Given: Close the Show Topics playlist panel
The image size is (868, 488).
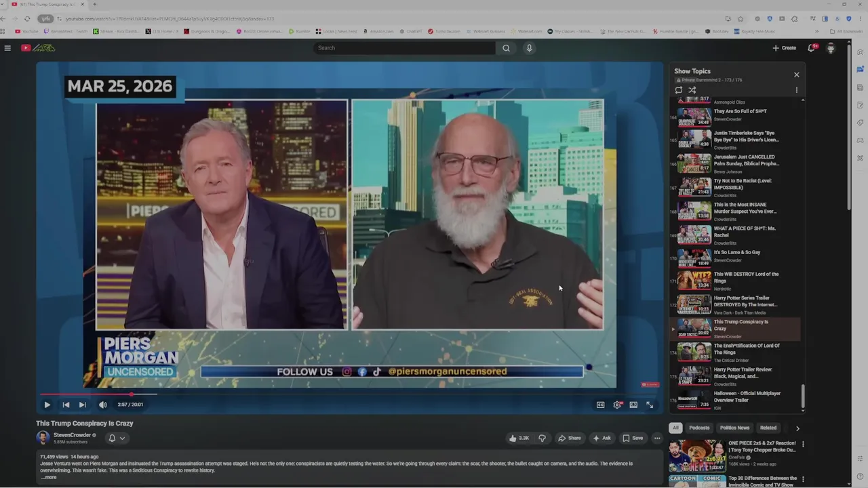Looking at the screenshot, I should click(797, 75).
